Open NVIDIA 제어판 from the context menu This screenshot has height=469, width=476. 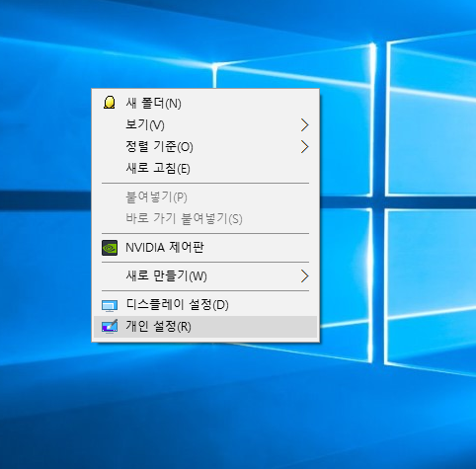click(x=205, y=248)
